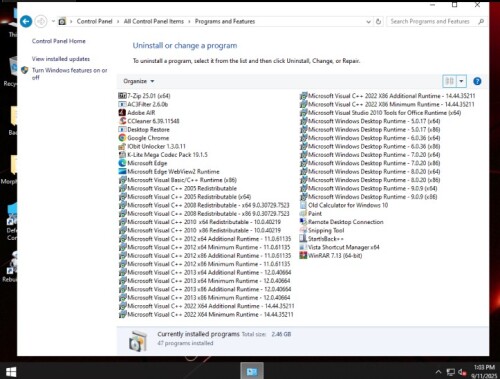Expand the view options dropdown arrow
Screen dimensions: 500x379
[x=461, y=81]
